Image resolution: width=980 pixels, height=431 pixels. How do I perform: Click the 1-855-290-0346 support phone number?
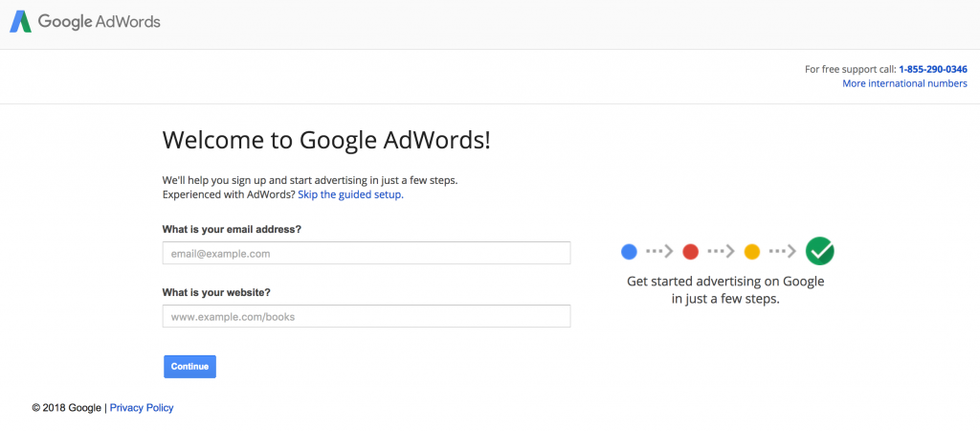[x=933, y=69]
